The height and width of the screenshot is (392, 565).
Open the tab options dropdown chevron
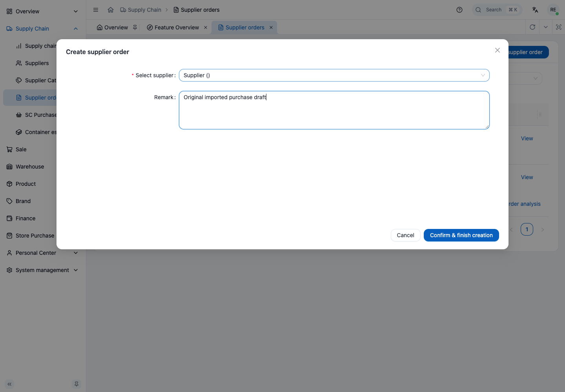pyautogui.click(x=546, y=27)
